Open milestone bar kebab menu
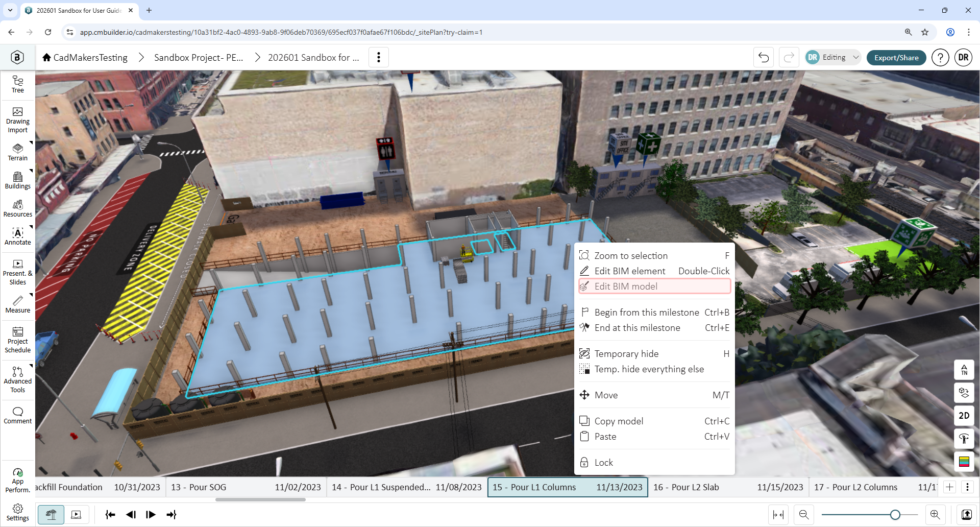 pyautogui.click(x=967, y=487)
